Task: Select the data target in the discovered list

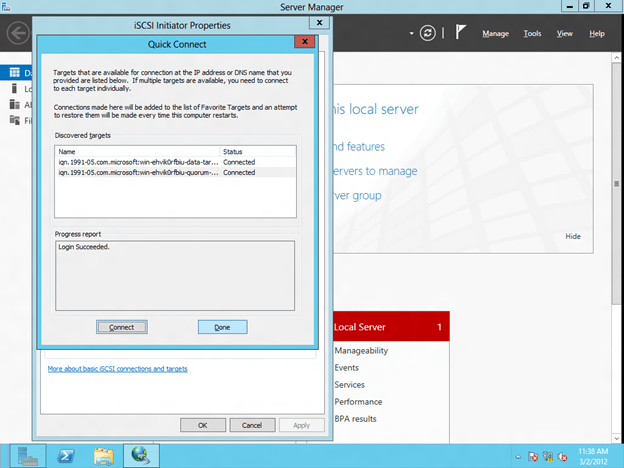Action: [x=138, y=162]
